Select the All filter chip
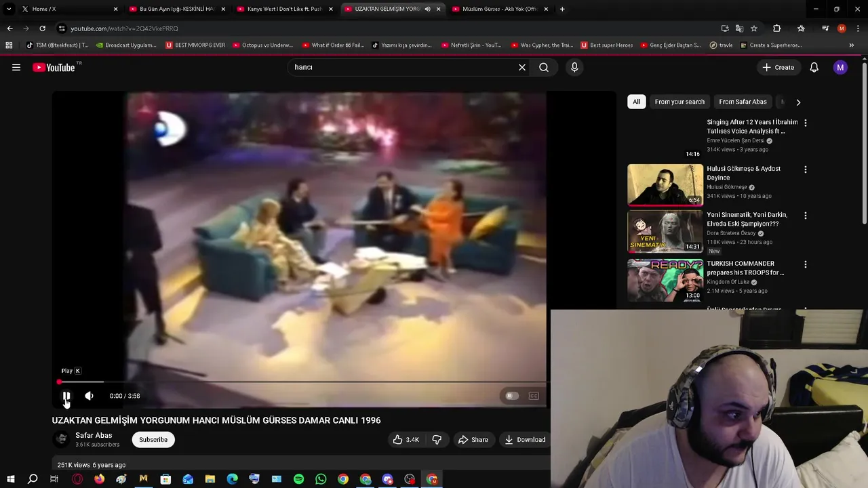Image resolution: width=868 pixels, height=488 pixels. (636, 102)
